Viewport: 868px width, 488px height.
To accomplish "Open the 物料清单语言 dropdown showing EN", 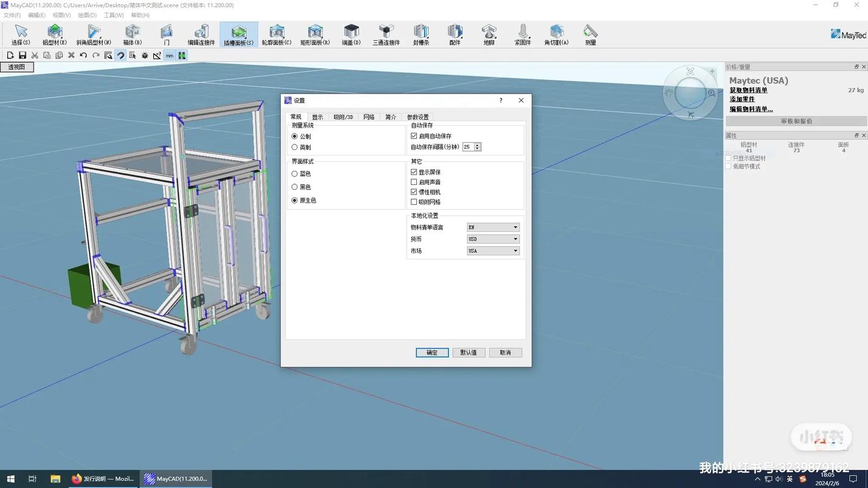I will [493, 228].
